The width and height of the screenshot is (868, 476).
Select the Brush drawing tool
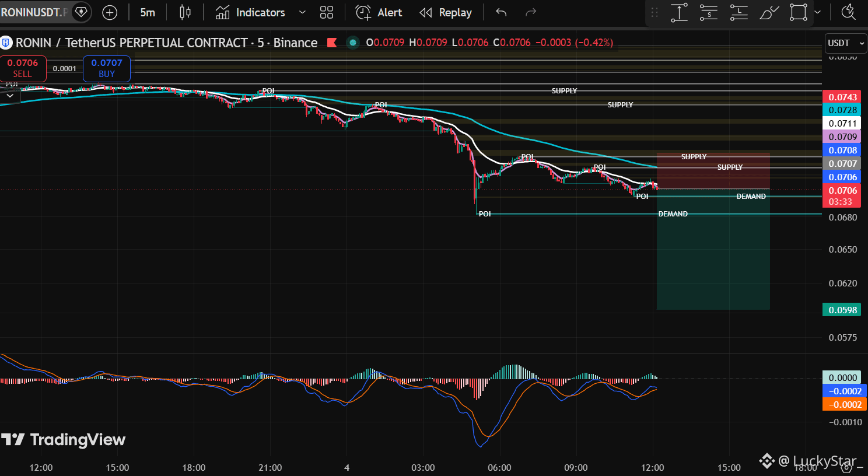tap(769, 12)
